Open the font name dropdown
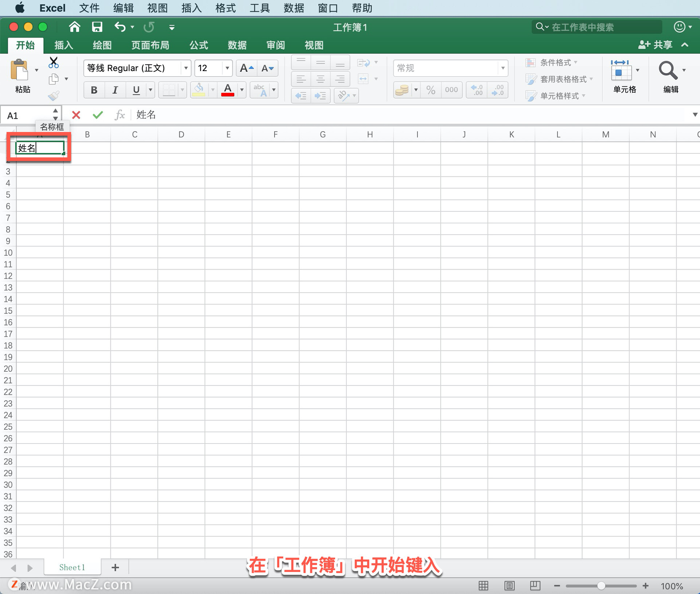Viewport: 700px width, 594px height. tap(186, 68)
